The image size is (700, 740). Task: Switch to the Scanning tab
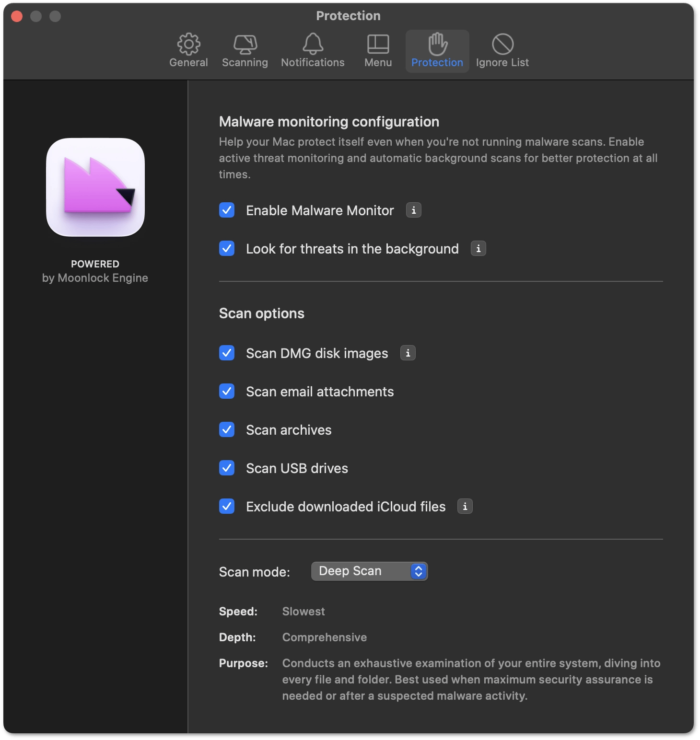click(245, 51)
